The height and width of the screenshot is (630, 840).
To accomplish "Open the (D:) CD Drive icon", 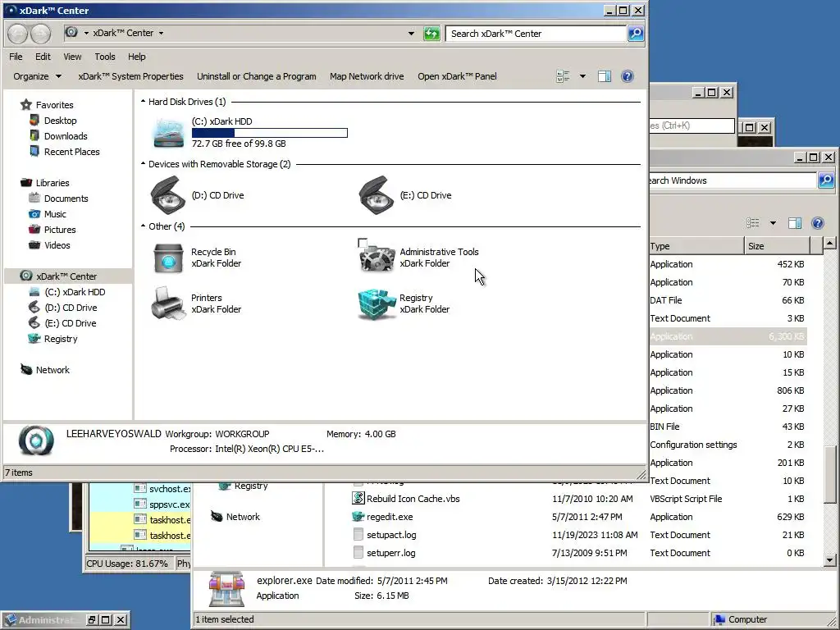I will (168, 195).
